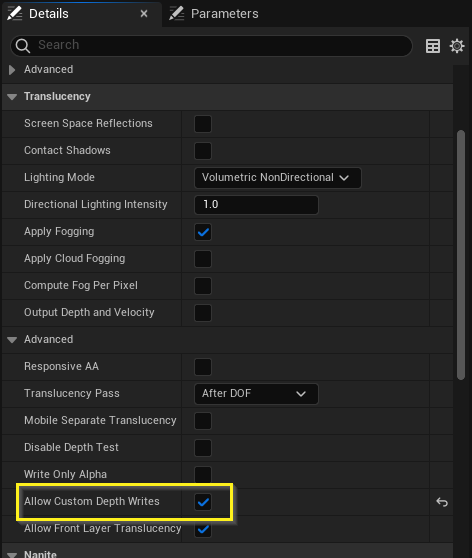Click the property matrix table-view icon
Image resolution: width=472 pixels, height=558 pixels.
coord(432,46)
